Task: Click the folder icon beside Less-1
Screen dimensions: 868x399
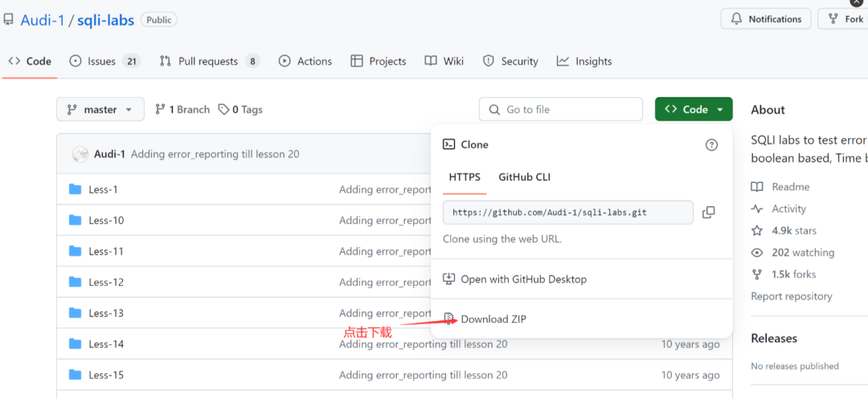Action: click(76, 189)
